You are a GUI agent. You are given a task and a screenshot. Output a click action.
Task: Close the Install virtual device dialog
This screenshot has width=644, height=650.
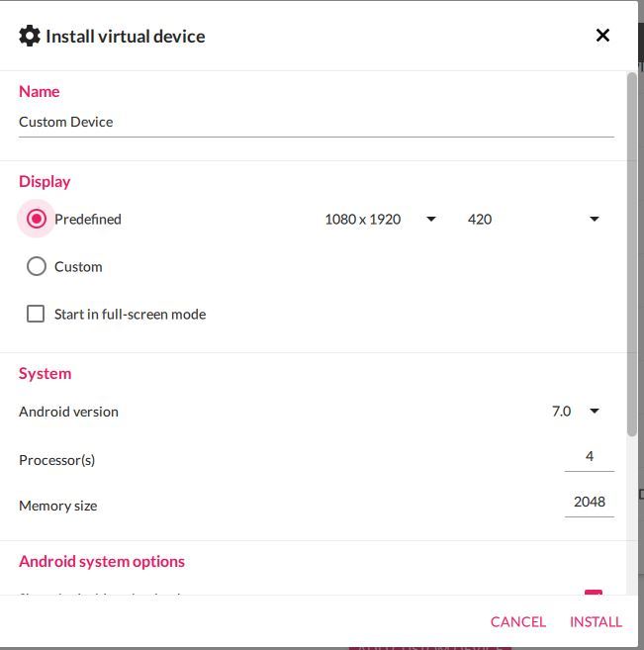602,36
